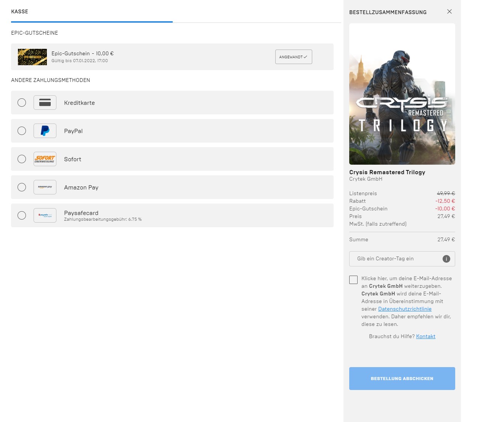Click the 'Epic-Gutschein - 10,00 €' title
Image resolution: width=504 pixels, height=422 pixels.
click(83, 53)
